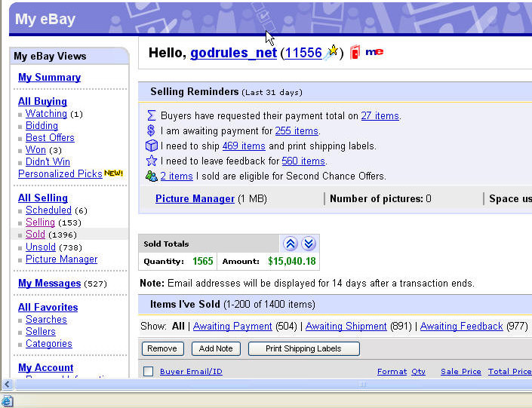Click the sigma payment total icon
This screenshot has height=408, width=532.
[x=151, y=116]
